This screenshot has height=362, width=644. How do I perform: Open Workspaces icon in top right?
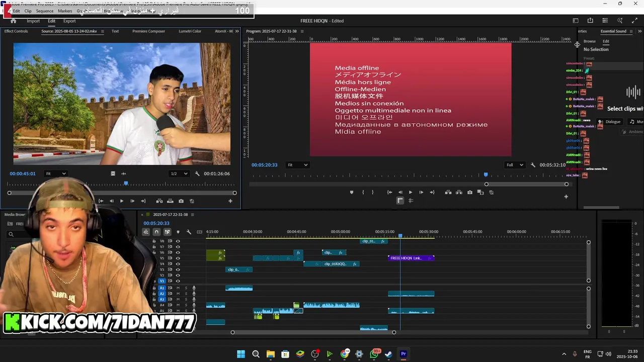[576, 21]
